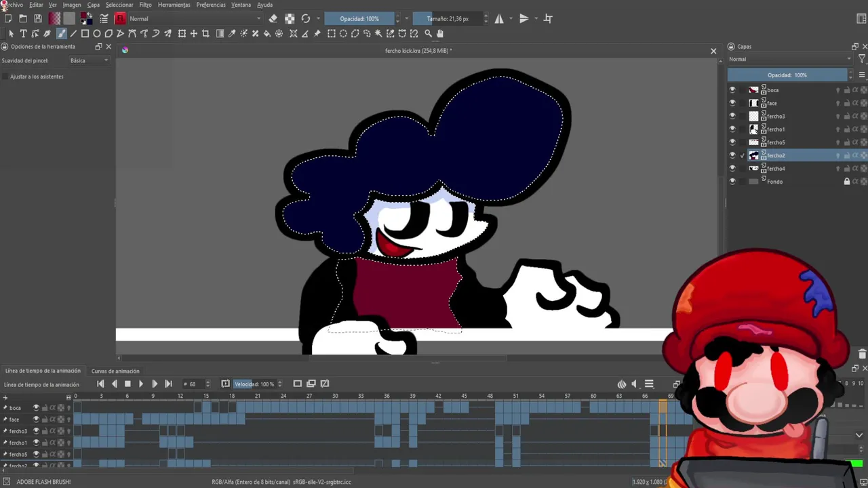Open the layer blending mode dropdown in Capas
Screen dimensions: 868x488
click(790, 59)
